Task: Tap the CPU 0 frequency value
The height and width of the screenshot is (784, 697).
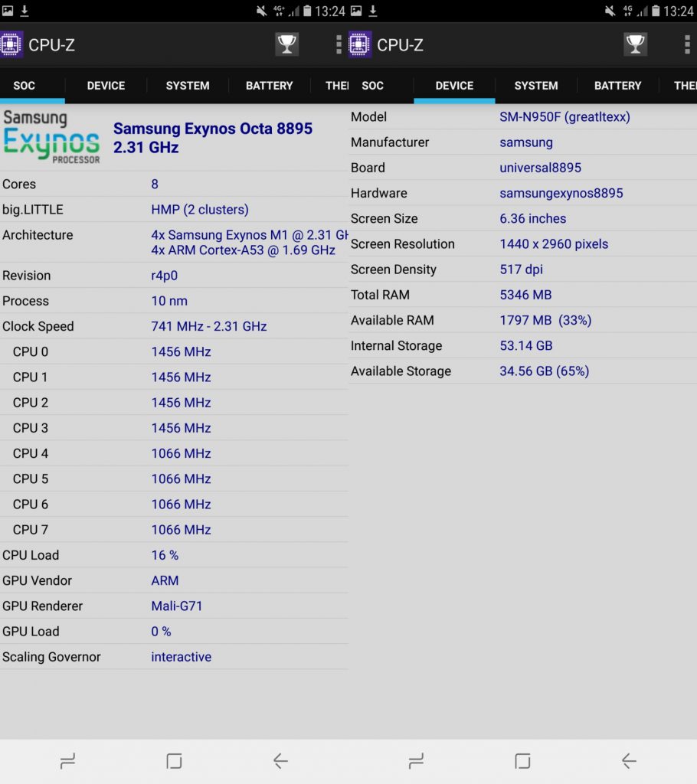Action: click(x=181, y=352)
